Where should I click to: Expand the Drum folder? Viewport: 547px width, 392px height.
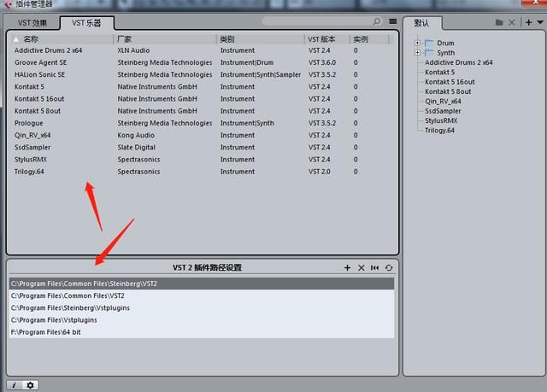(418, 43)
